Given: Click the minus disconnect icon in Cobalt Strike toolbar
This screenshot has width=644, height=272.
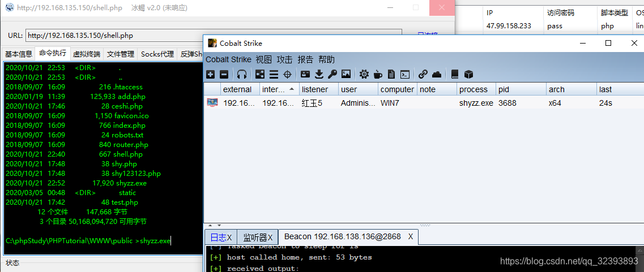Looking at the screenshot, I should [x=224, y=74].
